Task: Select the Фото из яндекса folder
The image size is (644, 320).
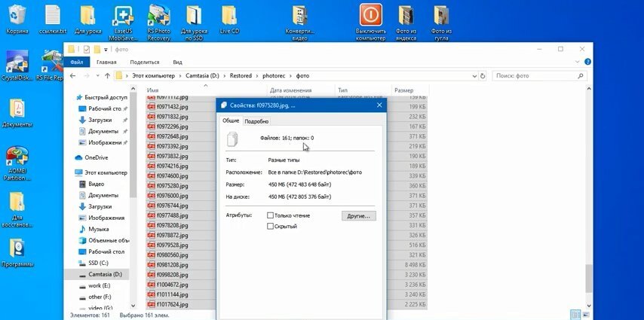Action: (x=406, y=22)
